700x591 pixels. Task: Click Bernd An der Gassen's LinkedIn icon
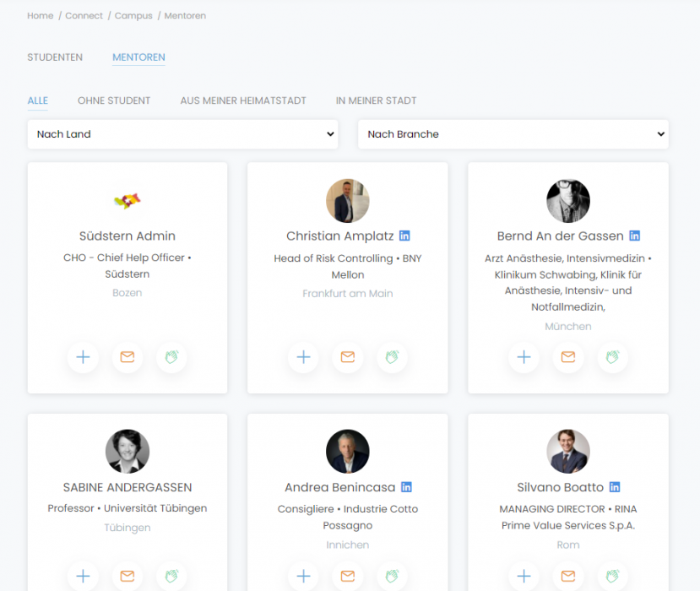tap(634, 236)
